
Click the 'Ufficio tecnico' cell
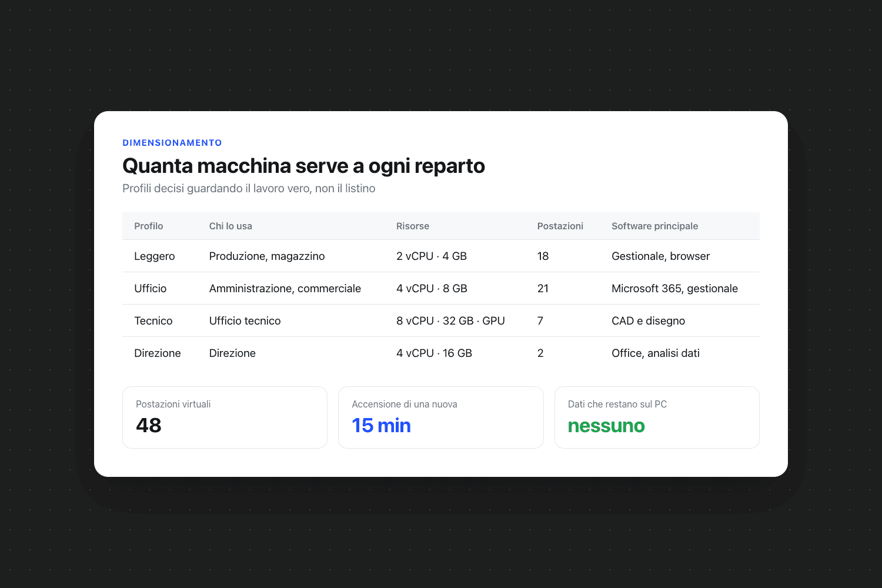click(245, 320)
